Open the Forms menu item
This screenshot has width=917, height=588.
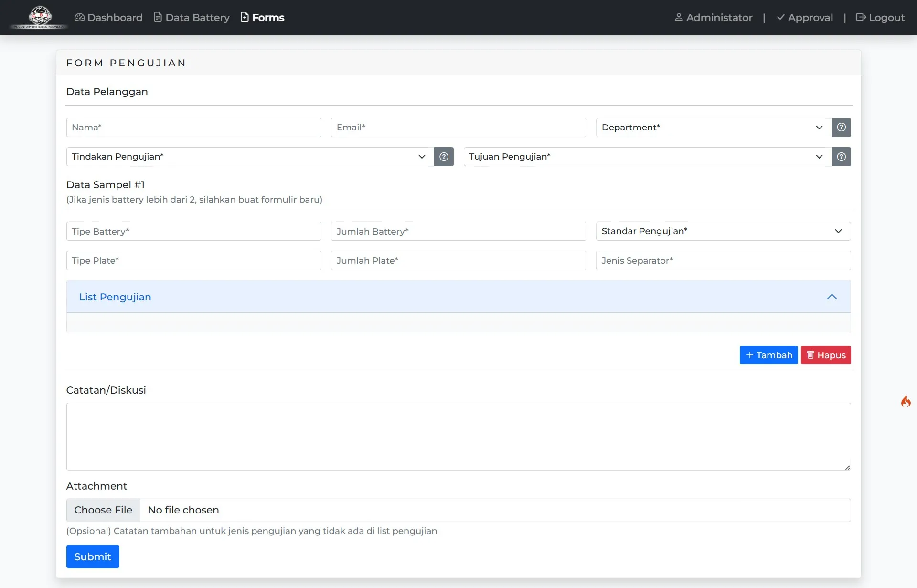262,18
